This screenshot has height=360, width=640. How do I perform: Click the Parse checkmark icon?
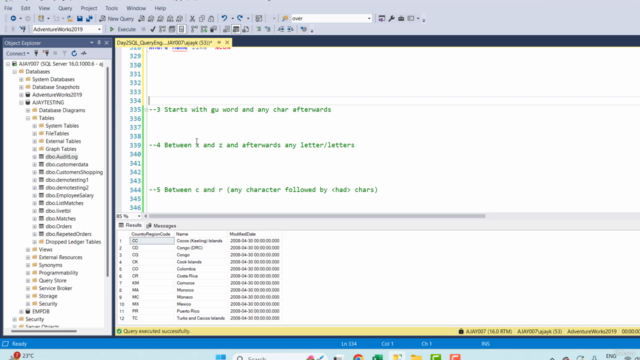coord(153,29)
